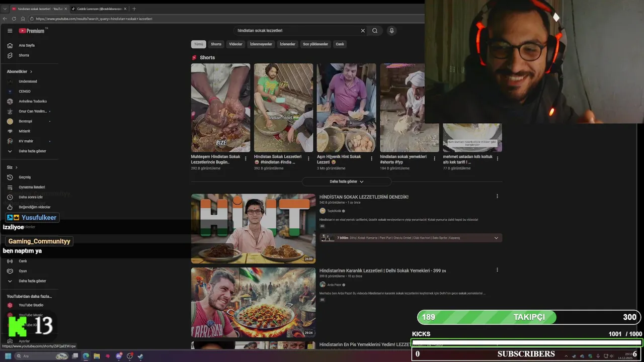The height and width of the screenshot is (362, 644).
Task: Expand explore list Daha fazla göster
Action: [x=27, y=281]
